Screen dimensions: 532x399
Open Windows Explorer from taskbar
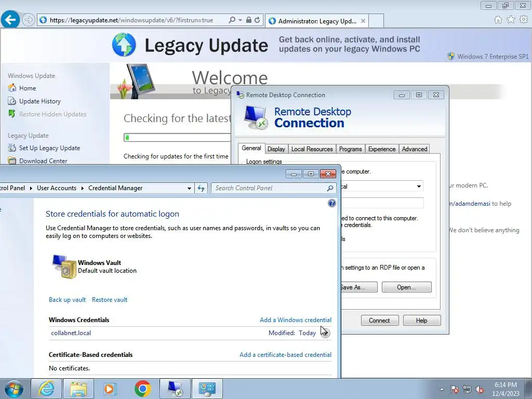point(78,389)
